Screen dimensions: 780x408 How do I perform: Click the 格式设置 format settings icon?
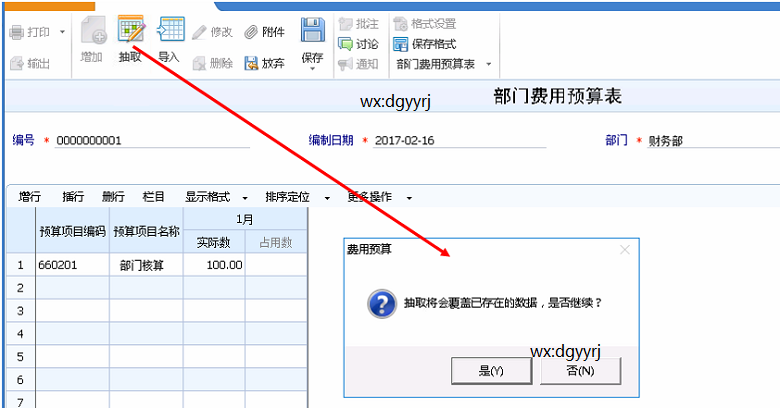400,23
